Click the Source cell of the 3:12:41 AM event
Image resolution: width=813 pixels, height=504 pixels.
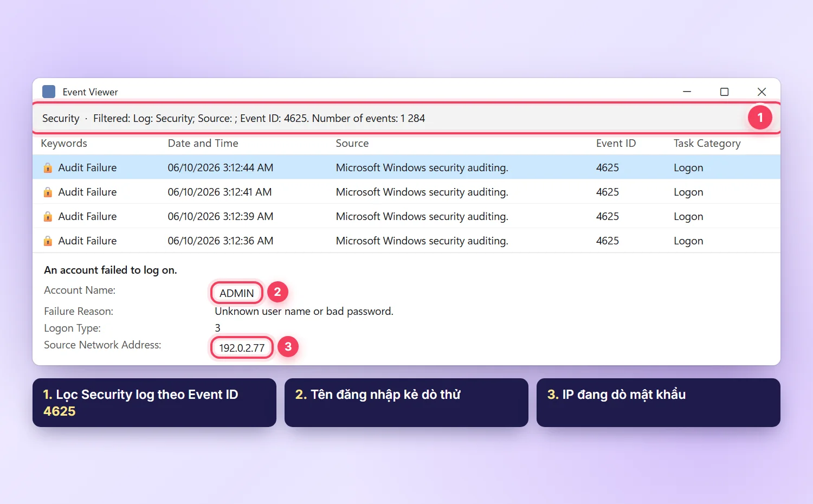coord(422,192)
